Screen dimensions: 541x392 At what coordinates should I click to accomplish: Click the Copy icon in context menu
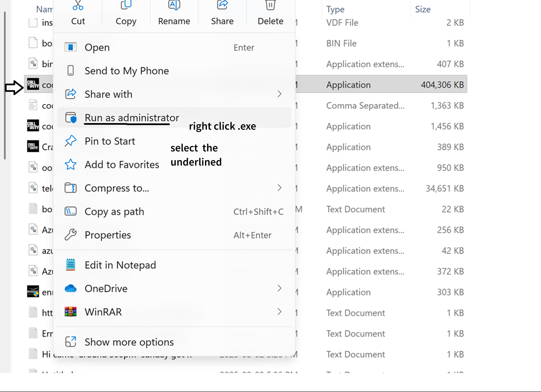(126, 6)
